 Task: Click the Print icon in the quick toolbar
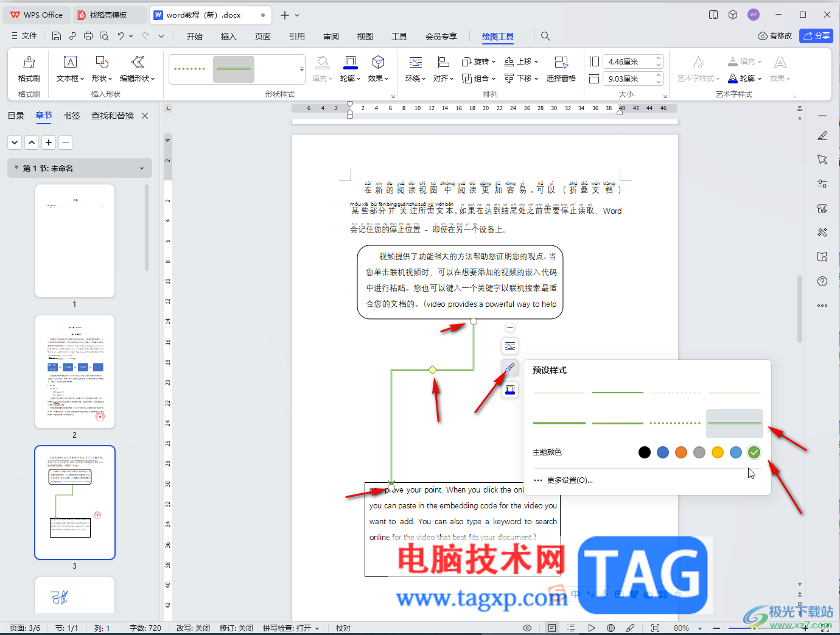click(x=88, y=36)
